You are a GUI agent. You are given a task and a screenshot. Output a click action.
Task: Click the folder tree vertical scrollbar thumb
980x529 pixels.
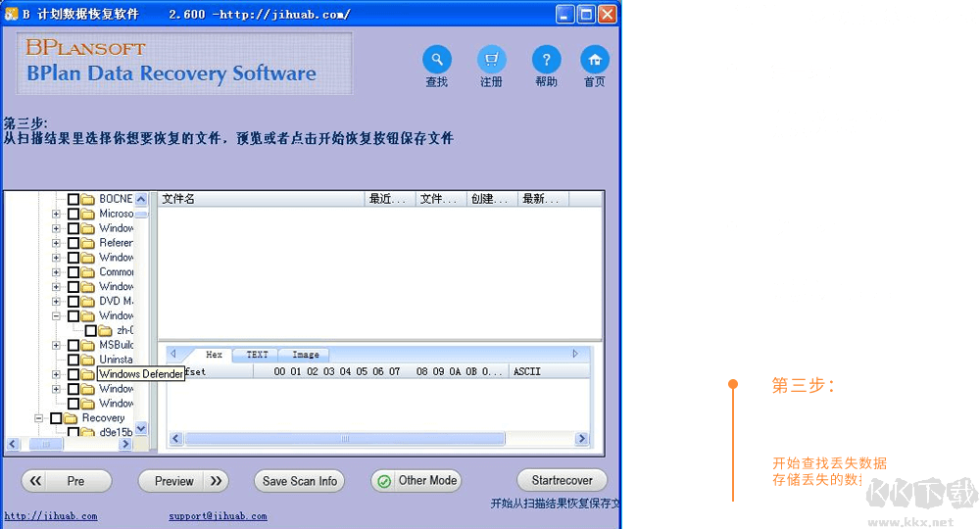point(142,215)
